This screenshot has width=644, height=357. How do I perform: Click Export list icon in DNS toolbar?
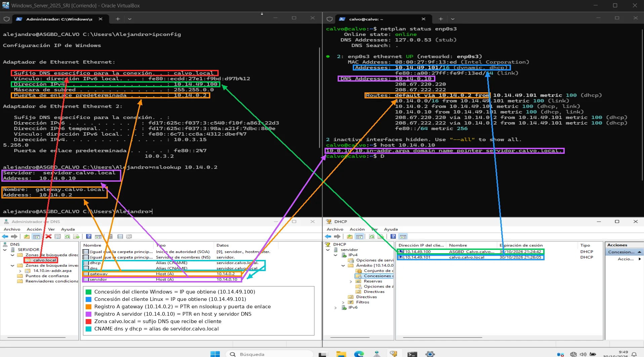[x=77, y=236]
